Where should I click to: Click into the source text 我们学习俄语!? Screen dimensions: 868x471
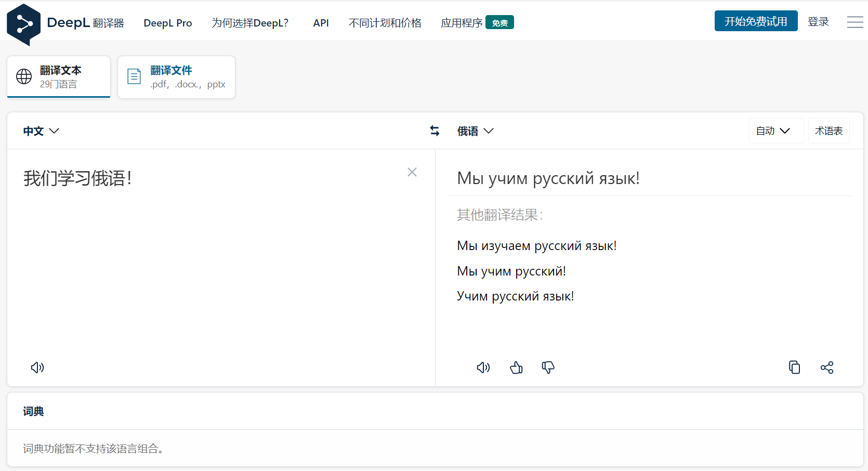pos(77,178)
